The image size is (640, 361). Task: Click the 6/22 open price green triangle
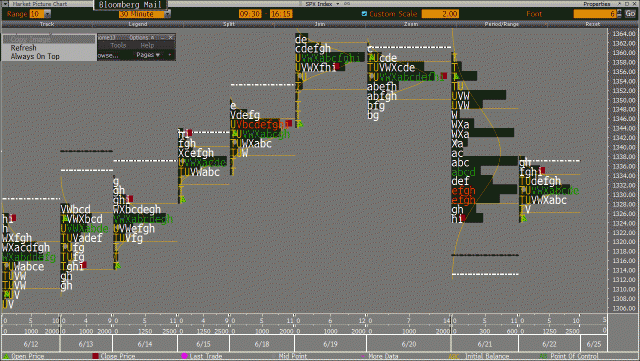(x=524, y=219)
